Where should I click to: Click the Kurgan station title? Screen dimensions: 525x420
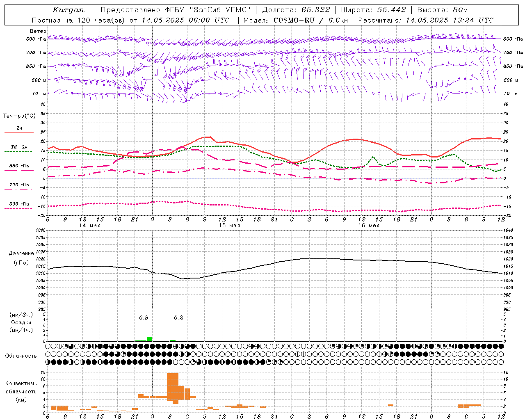point(68,10)
